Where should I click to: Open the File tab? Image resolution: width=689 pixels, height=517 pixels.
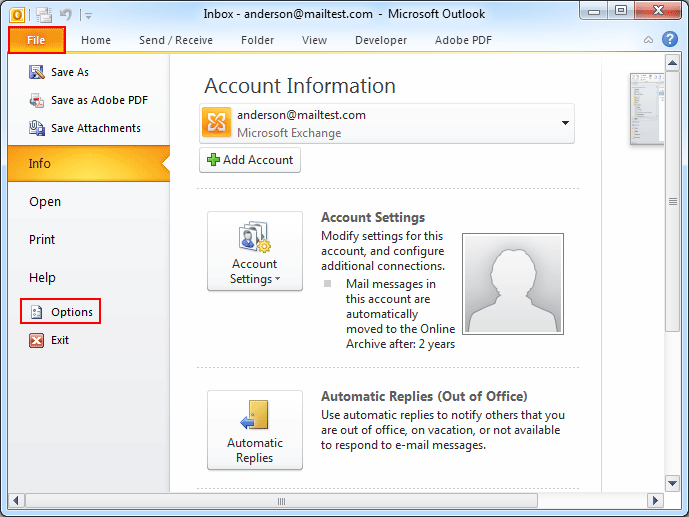coord(36,40)
